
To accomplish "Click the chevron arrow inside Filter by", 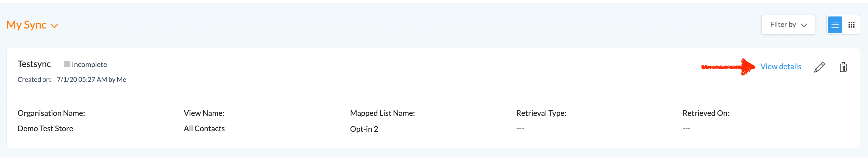I will coord(804,25).
